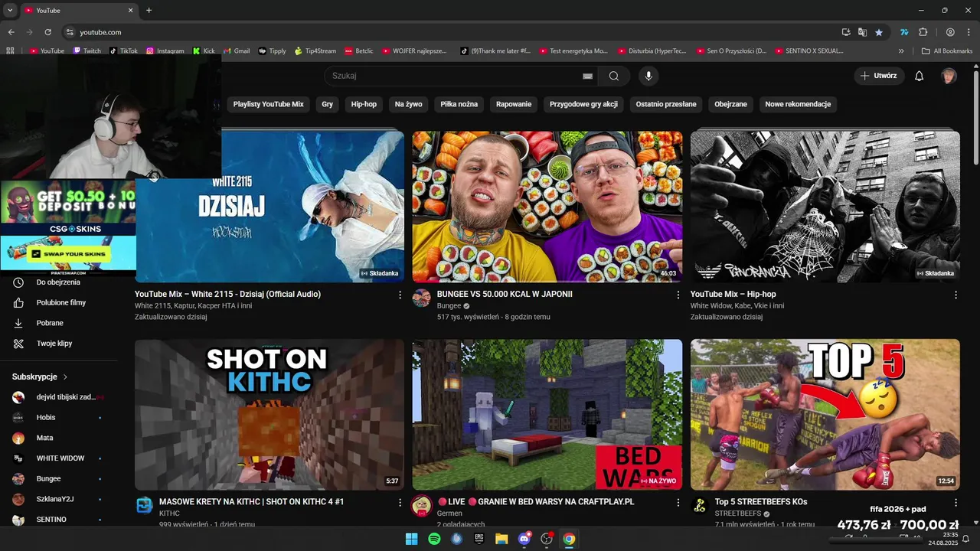Select the Gry filter chip

(328, 104)
